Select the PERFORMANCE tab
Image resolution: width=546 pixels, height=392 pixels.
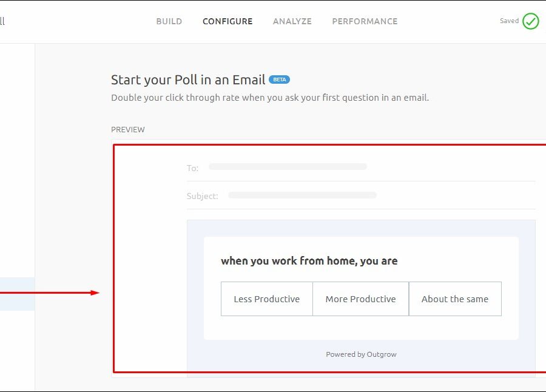click(x=365, y=21)
